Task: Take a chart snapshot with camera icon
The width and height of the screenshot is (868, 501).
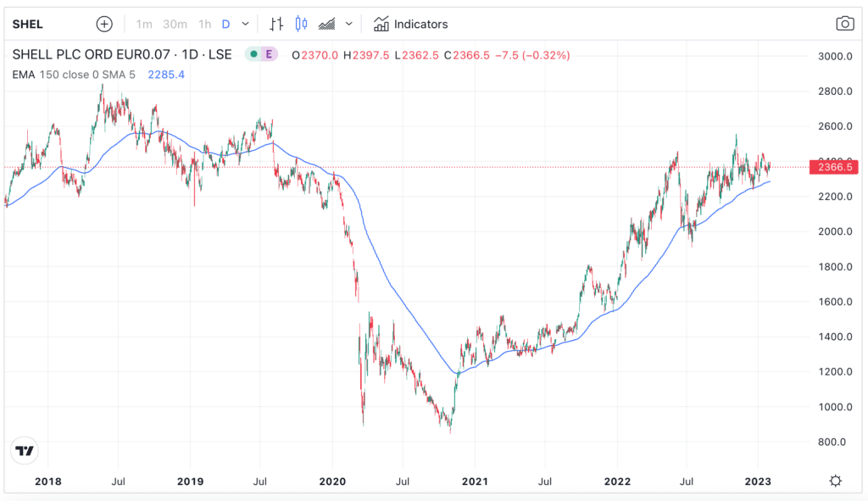Action: [x=844, y=24]
